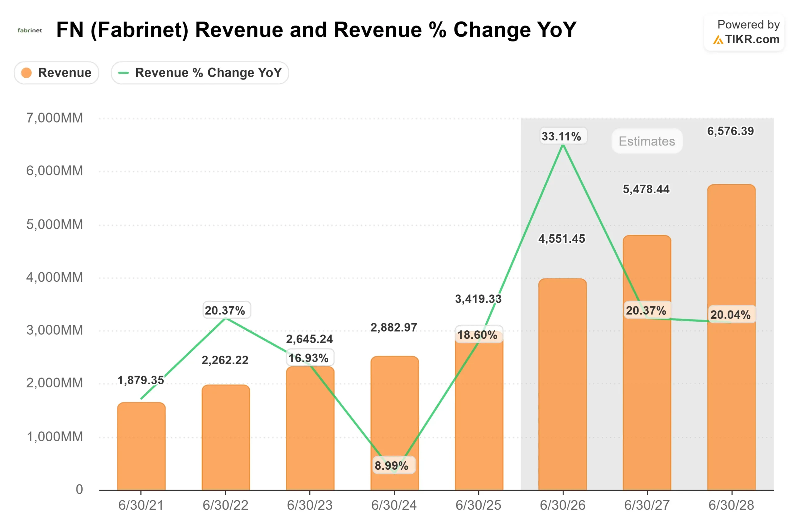Select the 6/30/24 revenue bar
Image resolution: width=798 pixels, height=532 pixels.
[395, 423]
